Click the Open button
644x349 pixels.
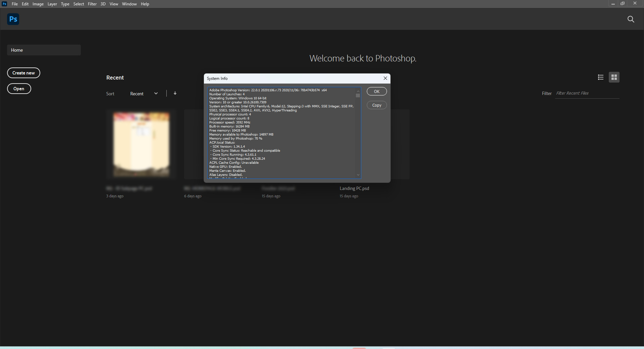tap(19, 89)
